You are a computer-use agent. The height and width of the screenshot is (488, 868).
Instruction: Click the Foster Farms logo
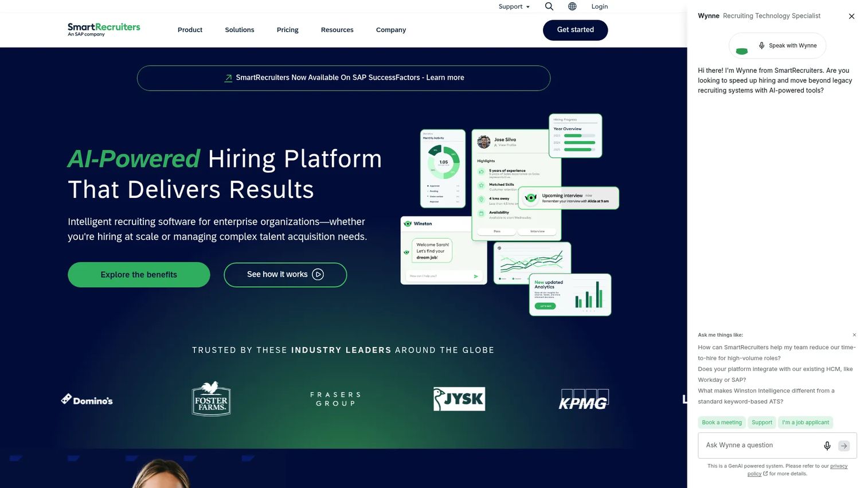tap(212, 399)
